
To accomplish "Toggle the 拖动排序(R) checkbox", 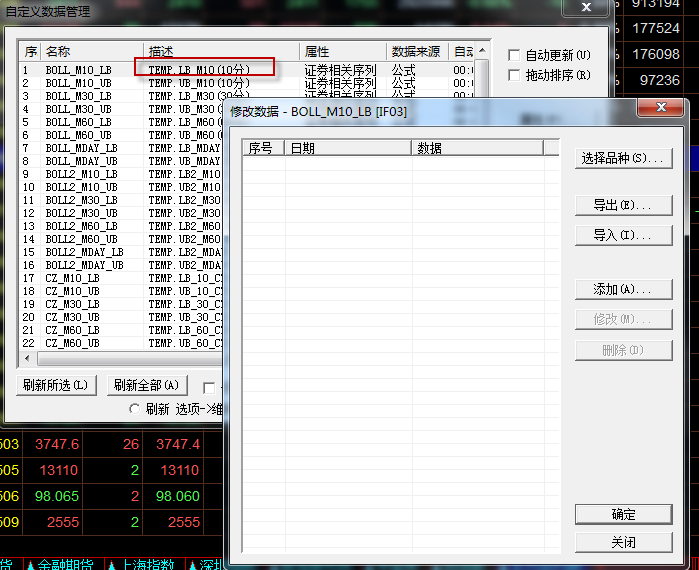I will [514, 75].
